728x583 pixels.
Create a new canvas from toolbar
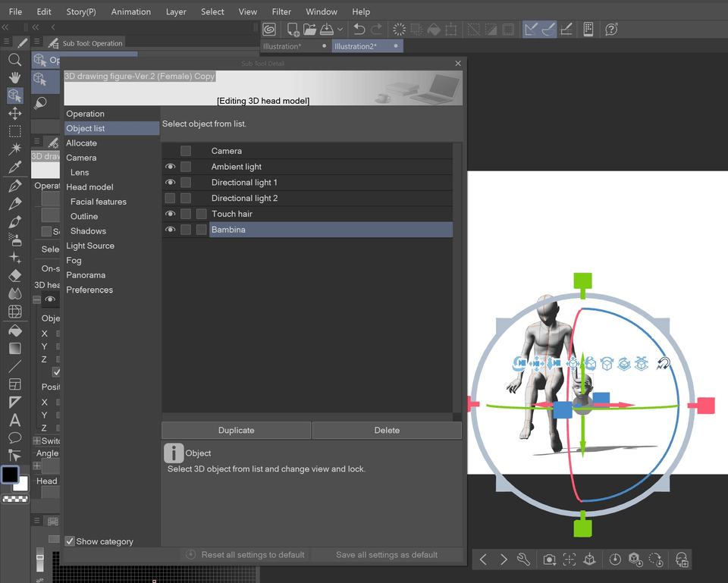pos(293,30)
